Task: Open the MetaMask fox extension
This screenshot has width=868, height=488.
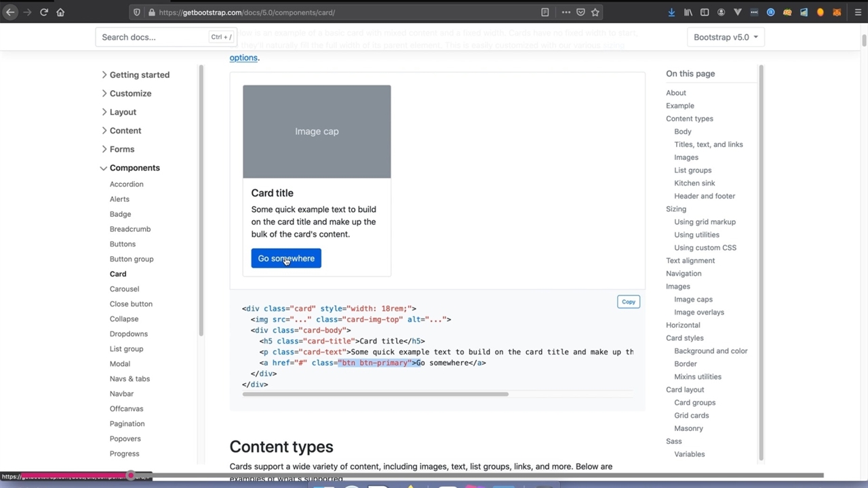Action: click(837, 12)
